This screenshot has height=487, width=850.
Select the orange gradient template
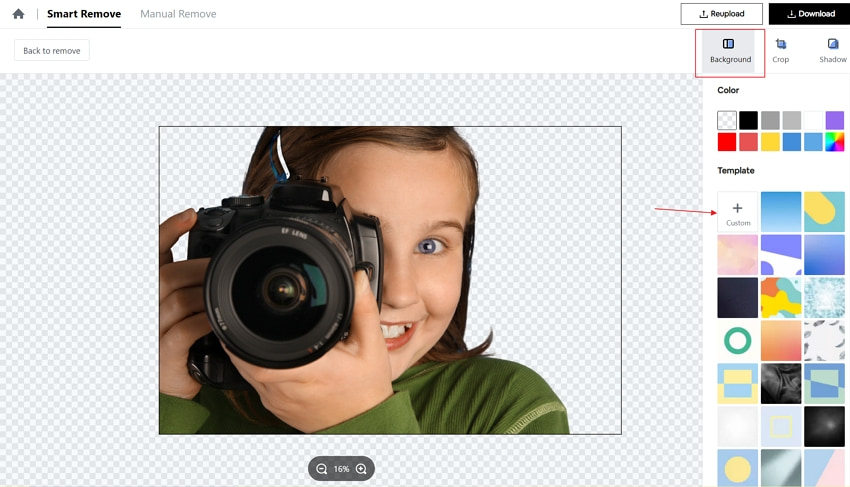(x=781, y=341)
